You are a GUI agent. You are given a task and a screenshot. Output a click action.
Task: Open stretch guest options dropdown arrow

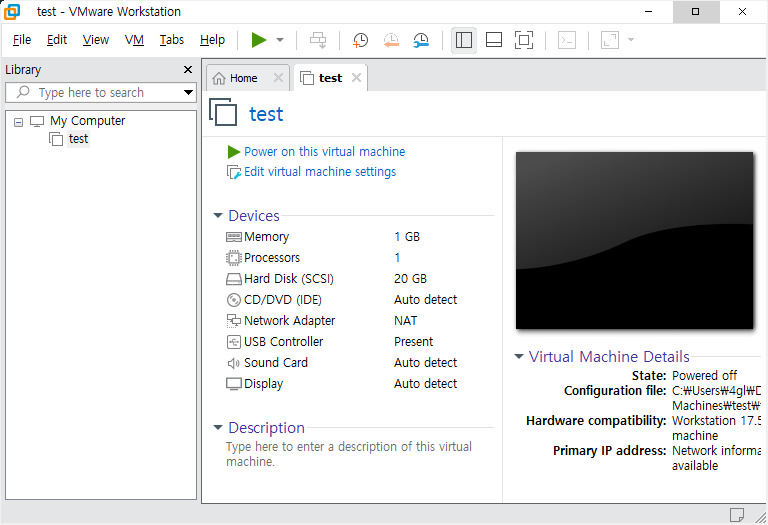(631, 40)
